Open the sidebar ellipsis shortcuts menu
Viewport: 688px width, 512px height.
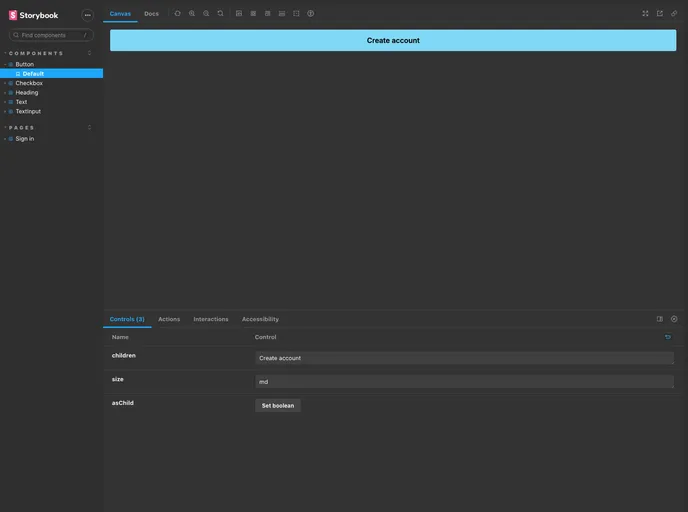(87, 15)
